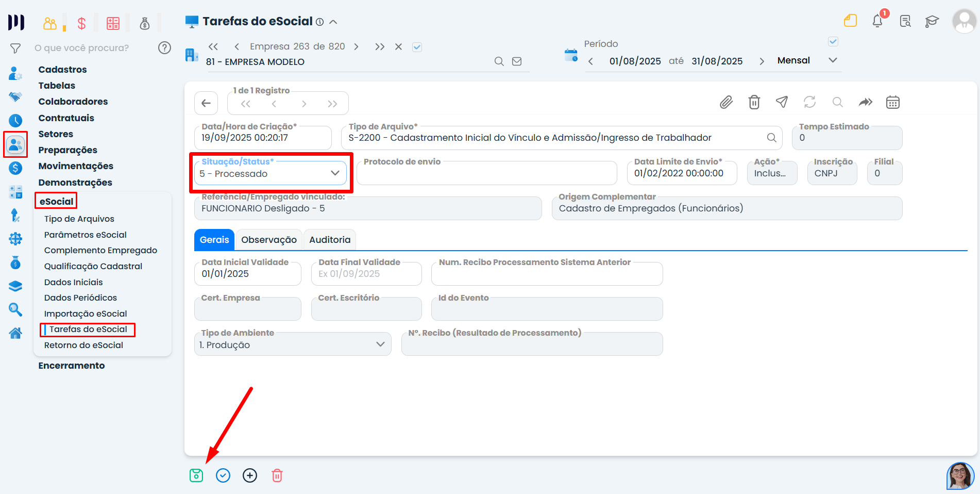
Task: Click the yellow sticky note icon
Action: click(850, 21)
